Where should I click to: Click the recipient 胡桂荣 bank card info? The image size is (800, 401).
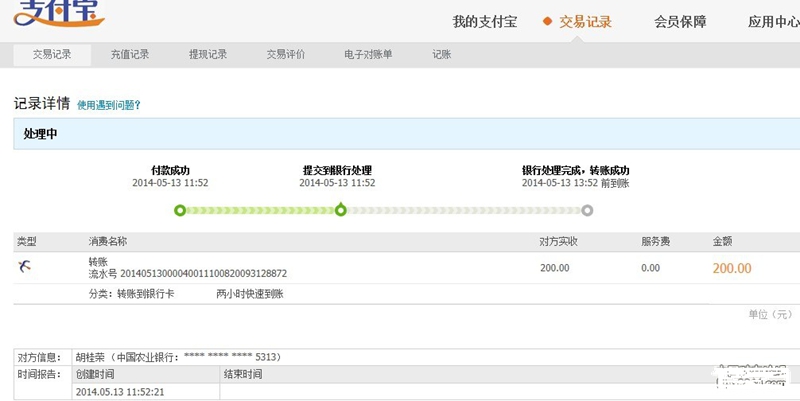[179, 357]
